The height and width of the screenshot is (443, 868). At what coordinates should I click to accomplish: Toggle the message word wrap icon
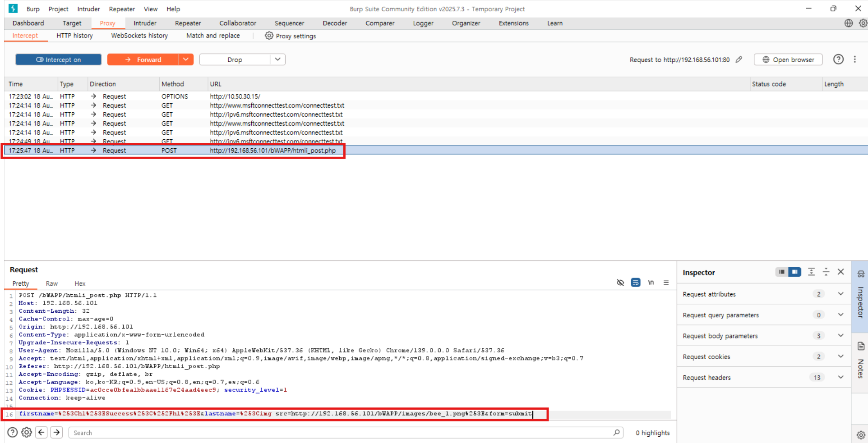[x=635, y=283]
